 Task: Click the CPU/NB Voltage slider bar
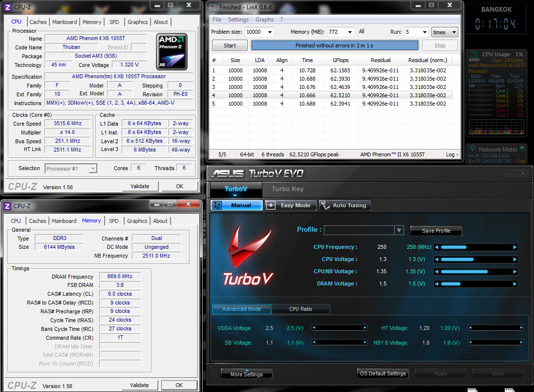(475, 272)
